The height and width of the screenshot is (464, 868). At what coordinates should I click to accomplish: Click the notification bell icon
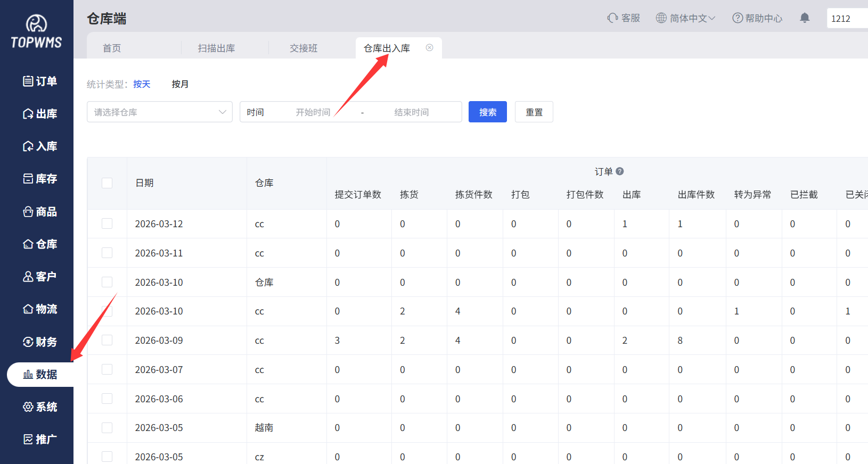(804, 18)
